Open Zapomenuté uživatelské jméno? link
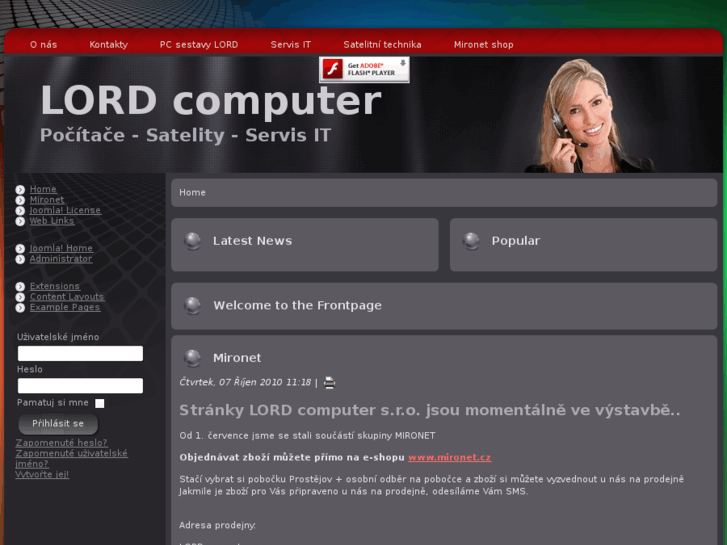 pyautogui.click(x=71, y=458)
